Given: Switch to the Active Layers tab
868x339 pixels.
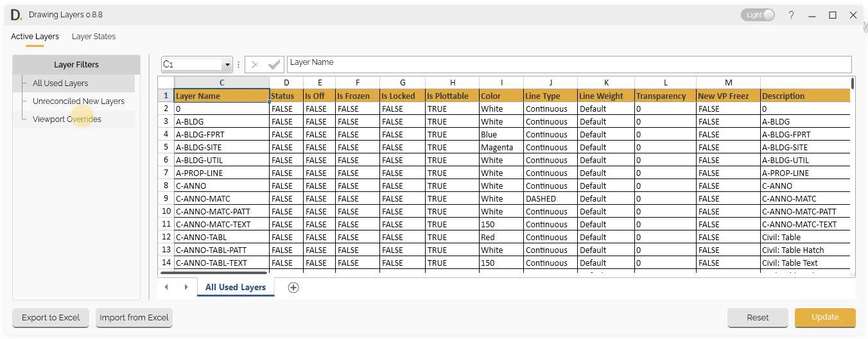Looking at the screenshot, I should tap(35, 37).
